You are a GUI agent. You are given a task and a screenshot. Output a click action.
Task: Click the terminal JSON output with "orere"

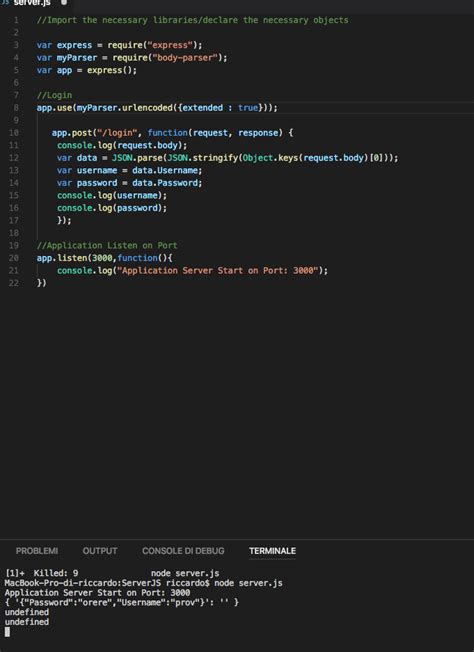click(x=122, y=602)
